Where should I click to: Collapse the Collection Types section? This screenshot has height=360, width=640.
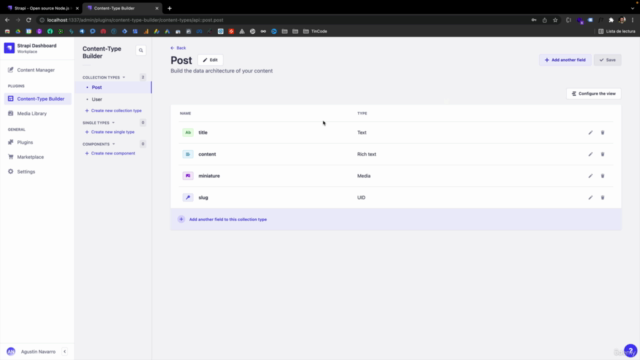click(124, 77)
